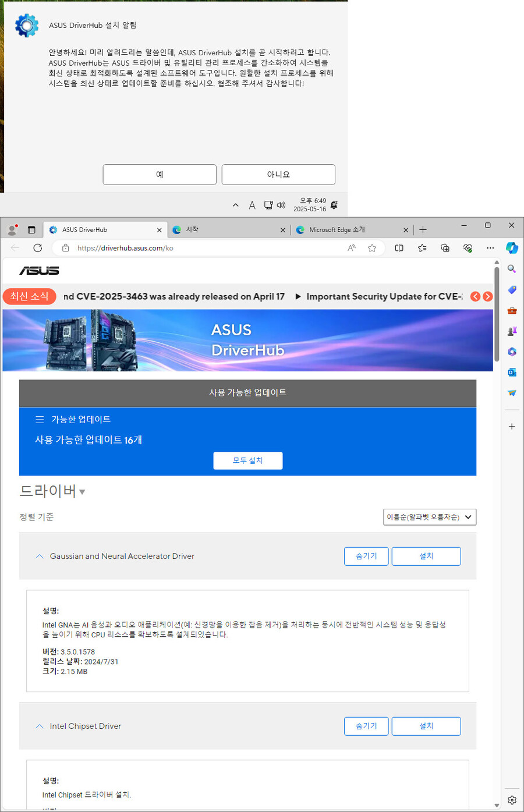The image size is (524, 812).
Task: Collapse Gaussian and Neural Accelerator Driver details
Action: coord(40,556)
